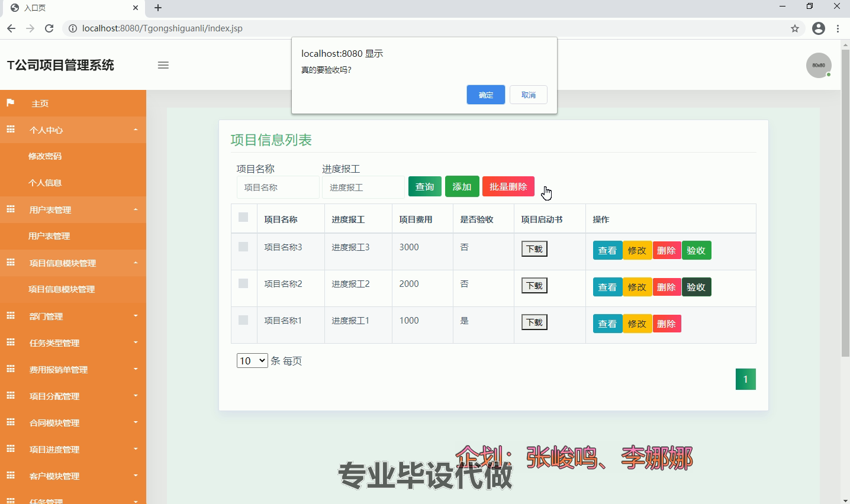Click grid icon next to 项目分配管理
This screenshot has height=504, width=850.
pos(11,396)
